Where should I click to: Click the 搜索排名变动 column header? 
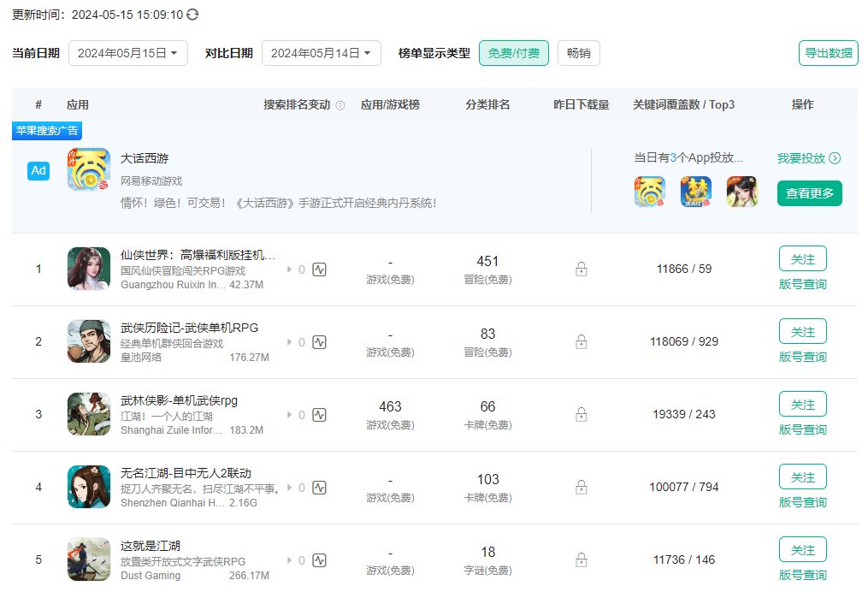tap(297, 104)
